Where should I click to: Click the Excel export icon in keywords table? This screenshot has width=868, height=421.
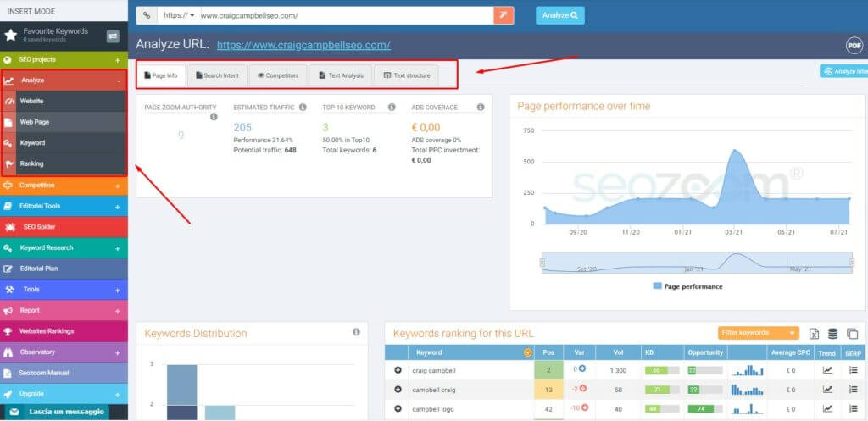click(814, 334)
